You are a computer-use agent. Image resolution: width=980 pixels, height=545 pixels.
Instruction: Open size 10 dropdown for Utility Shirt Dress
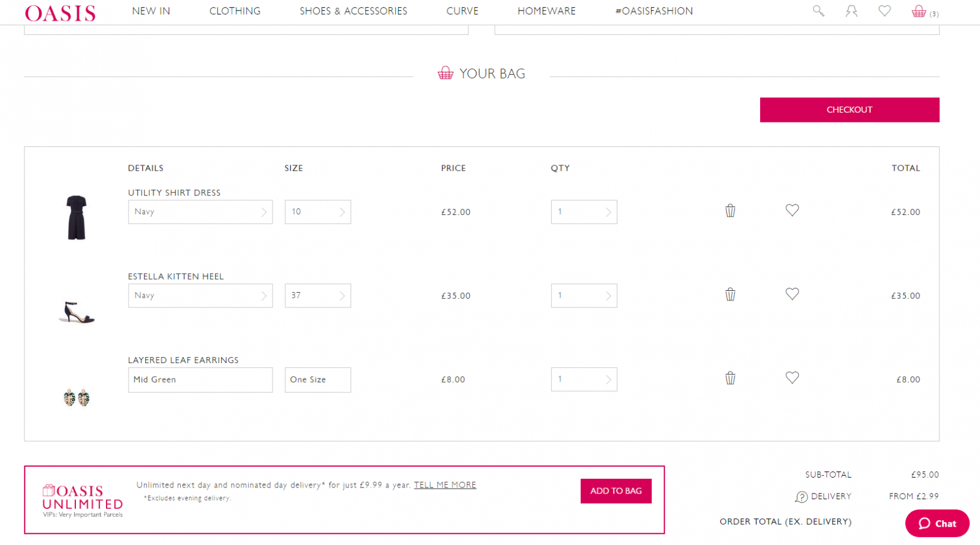point(318,212)
